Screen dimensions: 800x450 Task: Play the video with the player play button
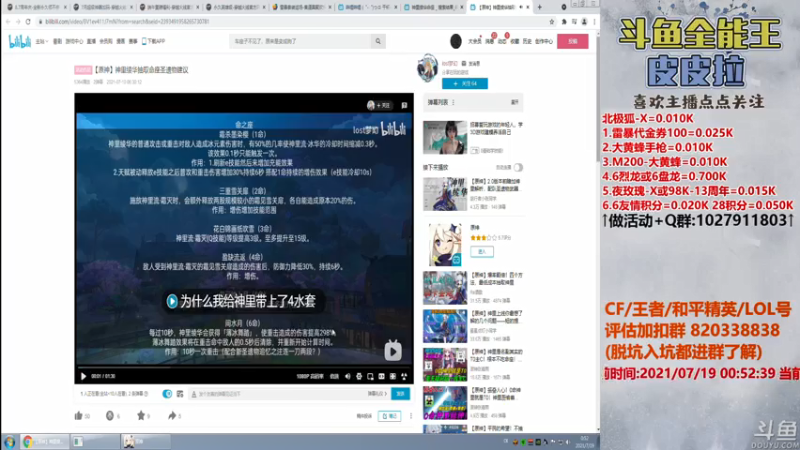[x=83, y=377]
